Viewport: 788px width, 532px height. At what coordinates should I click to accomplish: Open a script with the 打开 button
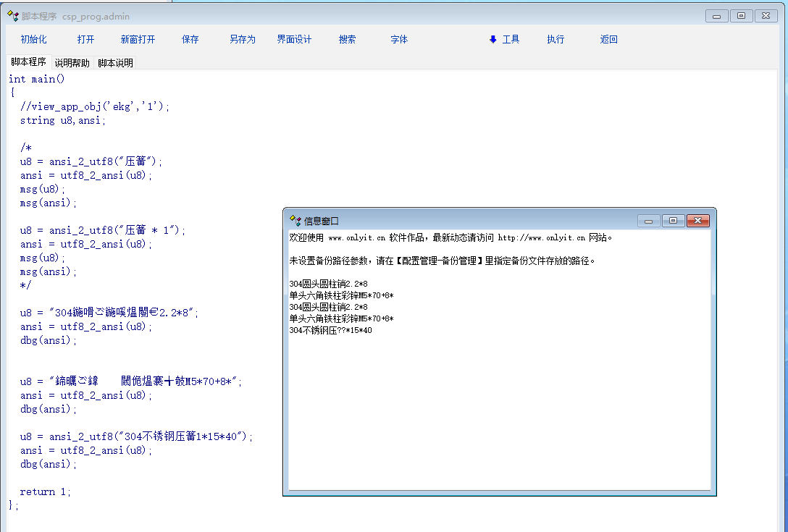85,40
